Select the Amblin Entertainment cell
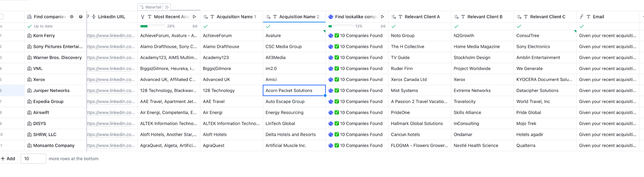The height and width of the screenshot is (177, 644). click(x=545, y=58)
